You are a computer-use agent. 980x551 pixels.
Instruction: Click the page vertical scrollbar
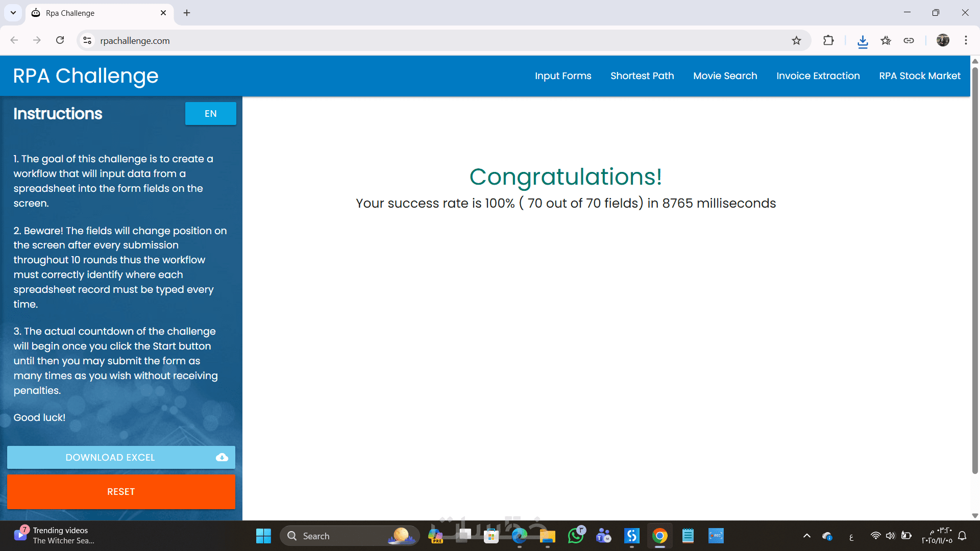coord(974,270)
